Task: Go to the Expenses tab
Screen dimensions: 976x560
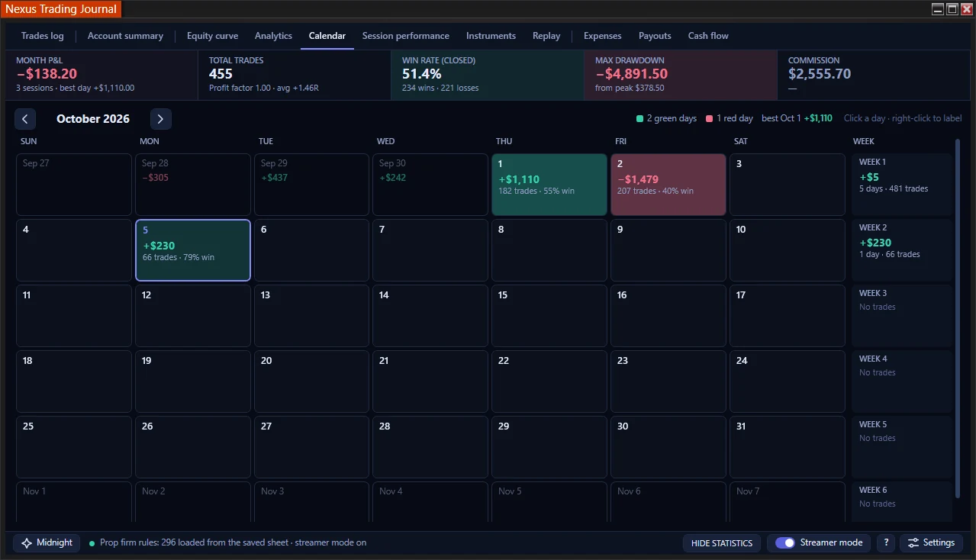Action: click(x=603, y=36)
